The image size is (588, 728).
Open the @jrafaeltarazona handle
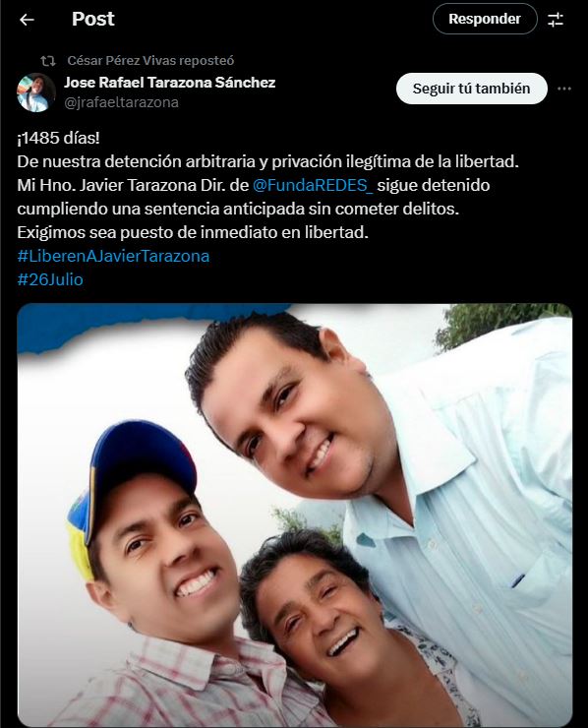[121, 102]
